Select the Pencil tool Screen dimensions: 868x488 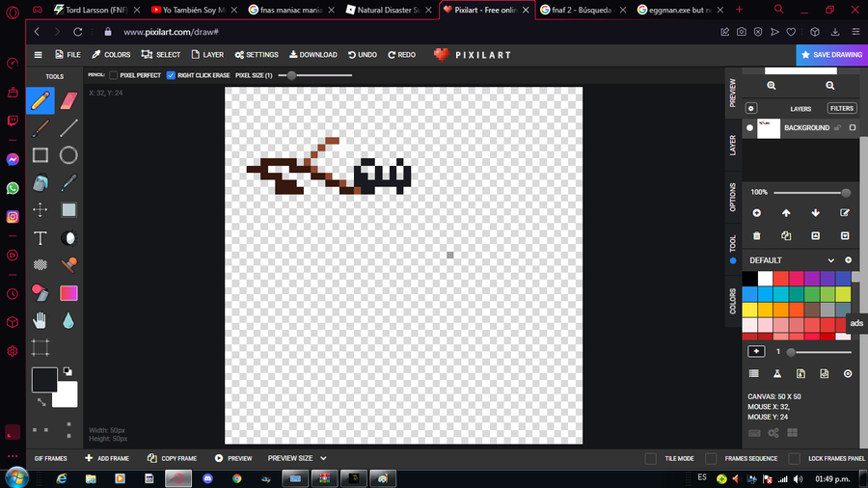[x=41, y=100]
